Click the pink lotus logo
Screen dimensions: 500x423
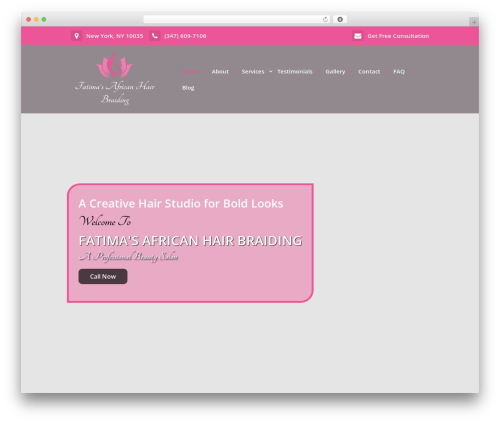tap(114, 66)
